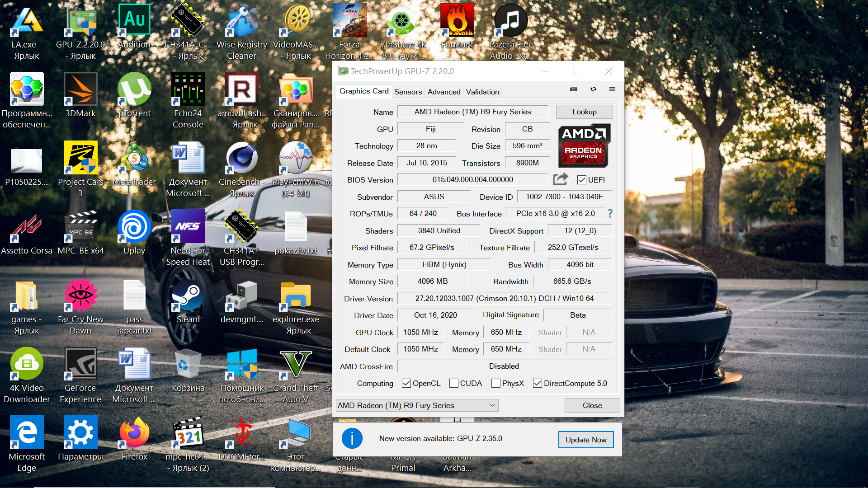Click the BIOS export share icon
Viewport: 868px width, 488px height.
(561, 179)
